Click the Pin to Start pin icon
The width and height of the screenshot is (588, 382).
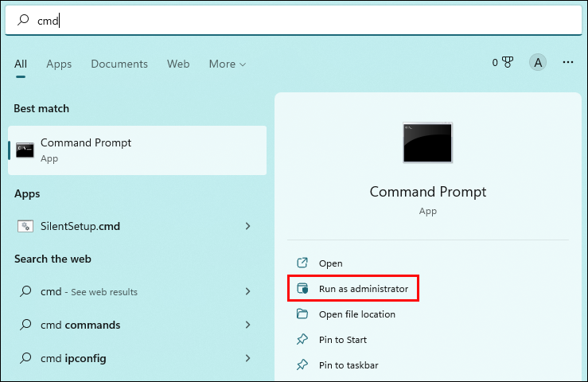tap(302, 340)
